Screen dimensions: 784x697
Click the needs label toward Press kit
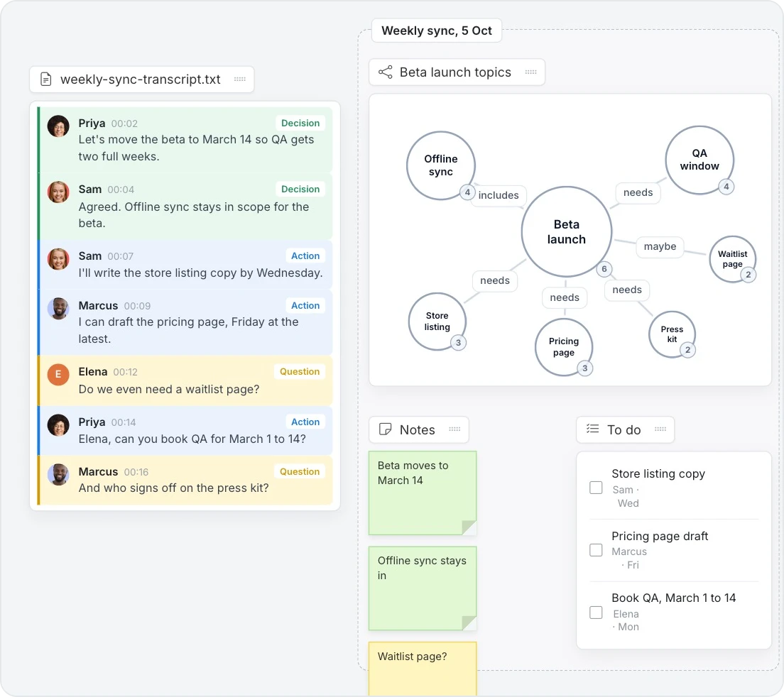point(627,290)
